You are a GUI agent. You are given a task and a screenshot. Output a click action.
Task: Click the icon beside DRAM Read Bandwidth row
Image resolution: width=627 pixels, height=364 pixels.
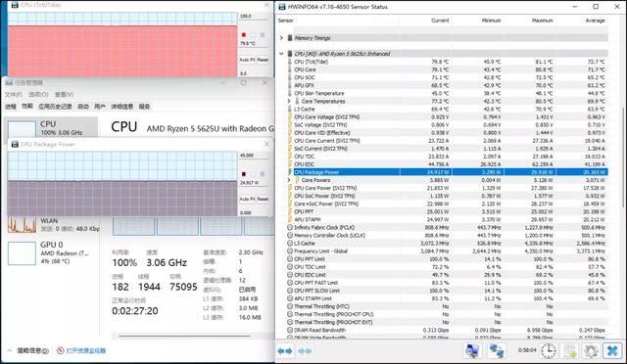[290, 330]
